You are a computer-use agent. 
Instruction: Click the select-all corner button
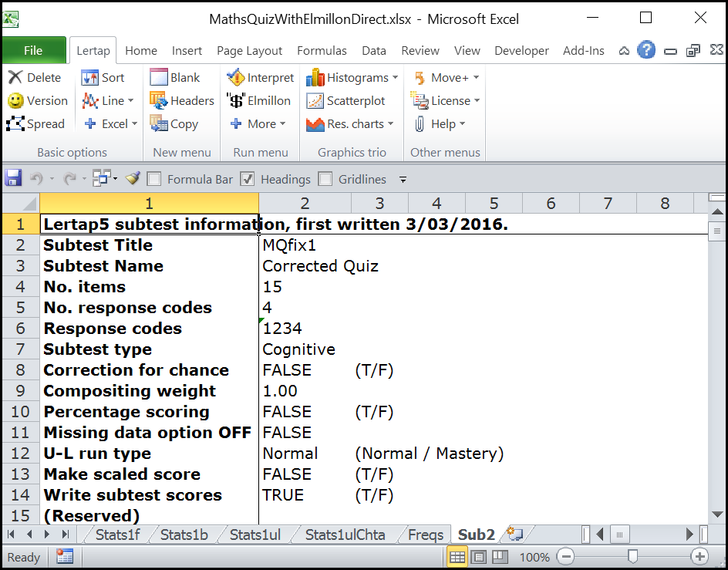(x=21, y=203)
